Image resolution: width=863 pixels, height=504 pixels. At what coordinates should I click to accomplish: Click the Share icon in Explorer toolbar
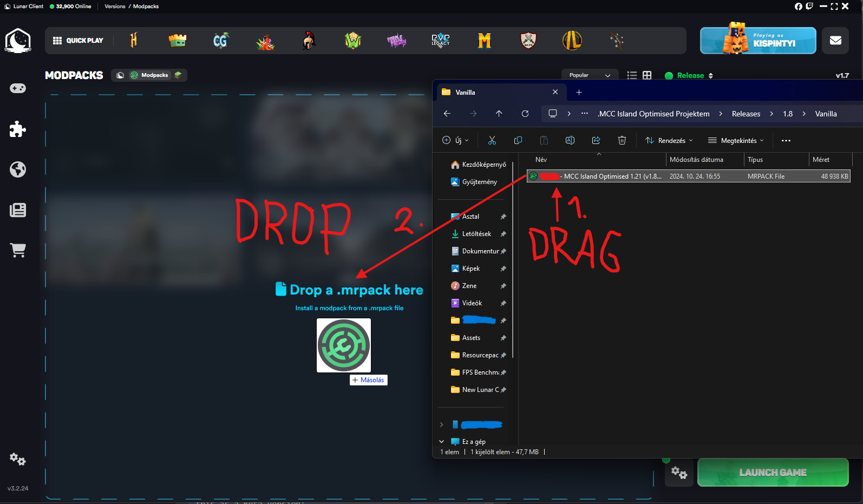[x=596, y=140]
